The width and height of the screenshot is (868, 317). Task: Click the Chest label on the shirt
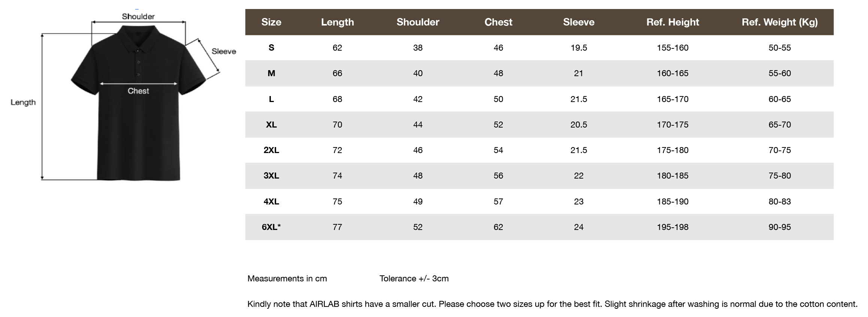pos(138,91)
